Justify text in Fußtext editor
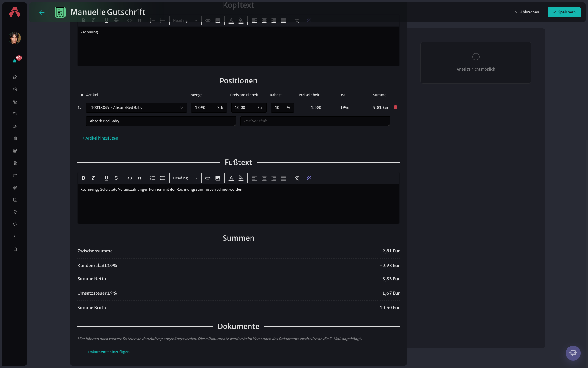The height and width of the screenshot is (368, 588). [284, 178]
